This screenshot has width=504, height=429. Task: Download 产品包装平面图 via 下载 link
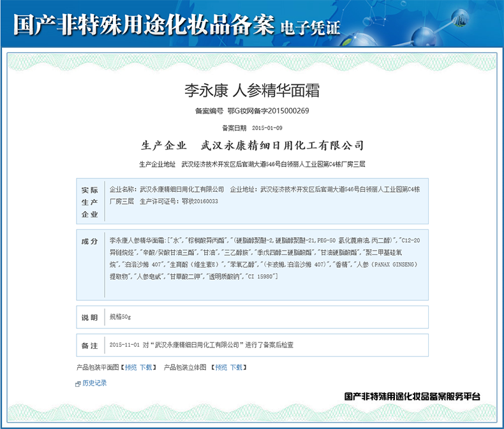pos(146,367)
